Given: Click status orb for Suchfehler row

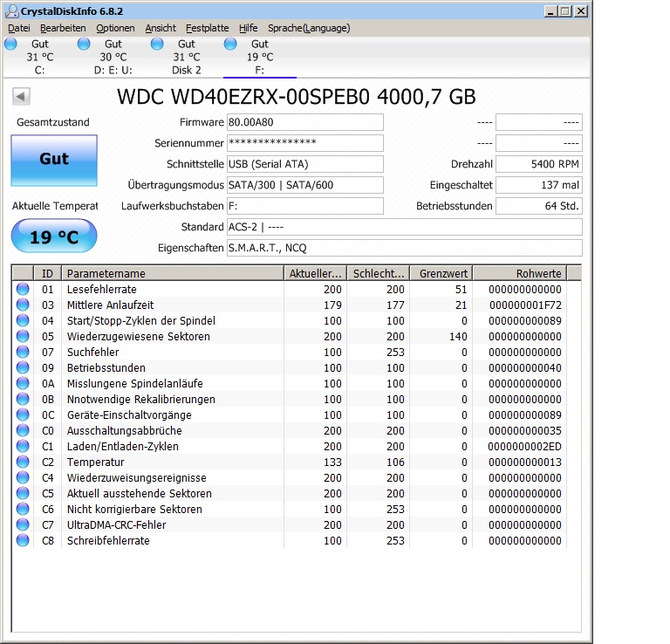Looking at the screenshot, I should point(23,353).
